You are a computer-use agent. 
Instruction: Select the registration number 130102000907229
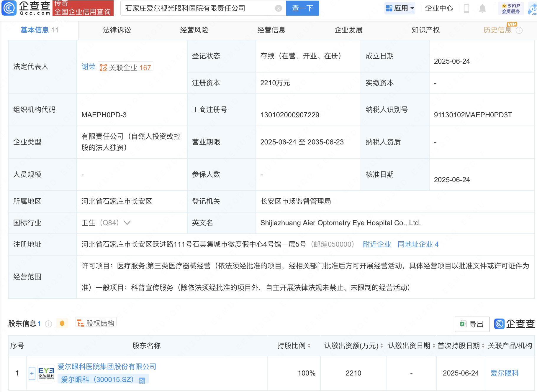click(x=290, y=115)
